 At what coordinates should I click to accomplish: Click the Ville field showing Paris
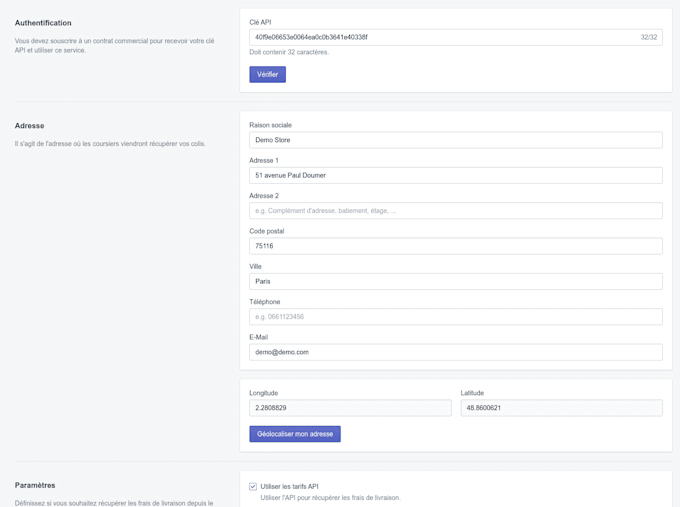tap(455, 281)
